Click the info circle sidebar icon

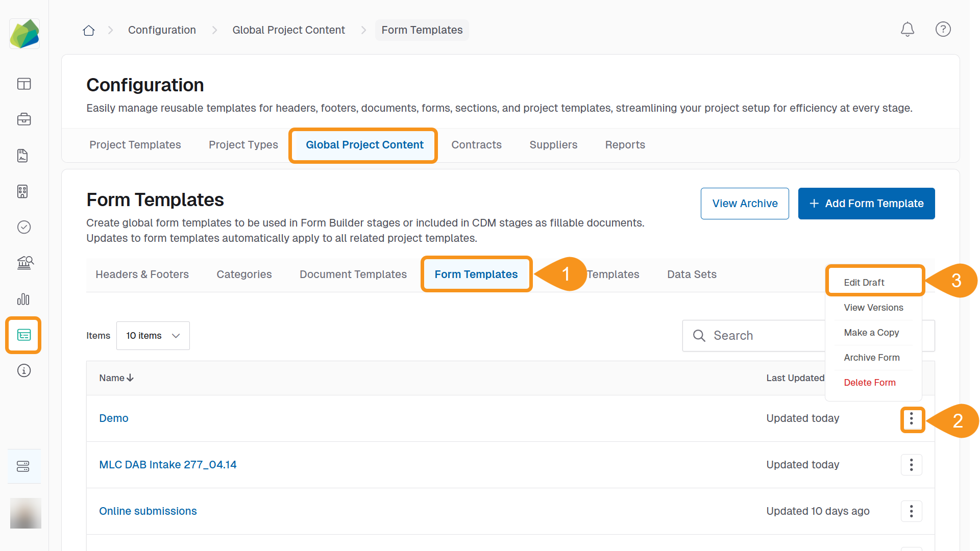click(x=24, y=370)
